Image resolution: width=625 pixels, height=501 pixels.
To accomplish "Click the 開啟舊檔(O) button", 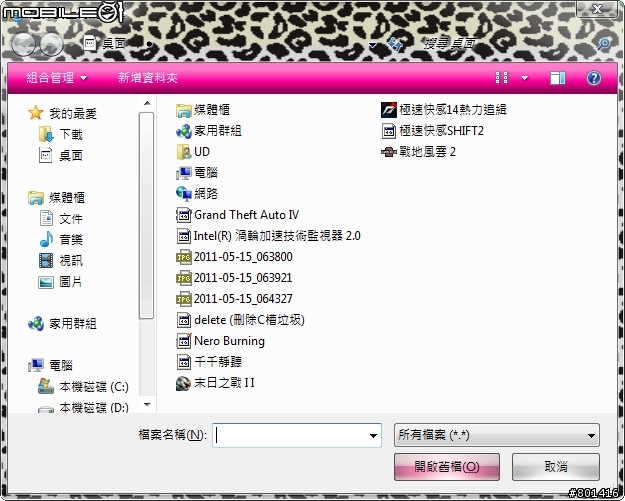I will click(x=447, y=466).
